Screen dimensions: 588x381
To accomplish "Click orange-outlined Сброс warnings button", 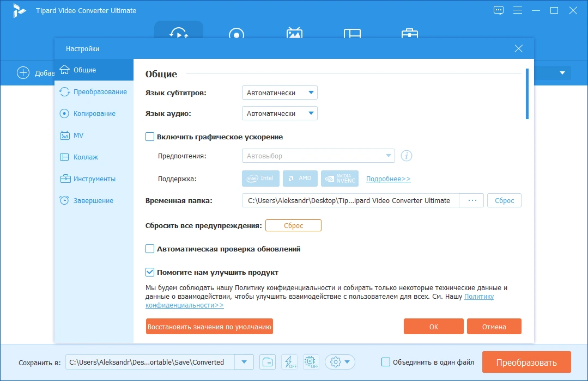I will 293,225.
